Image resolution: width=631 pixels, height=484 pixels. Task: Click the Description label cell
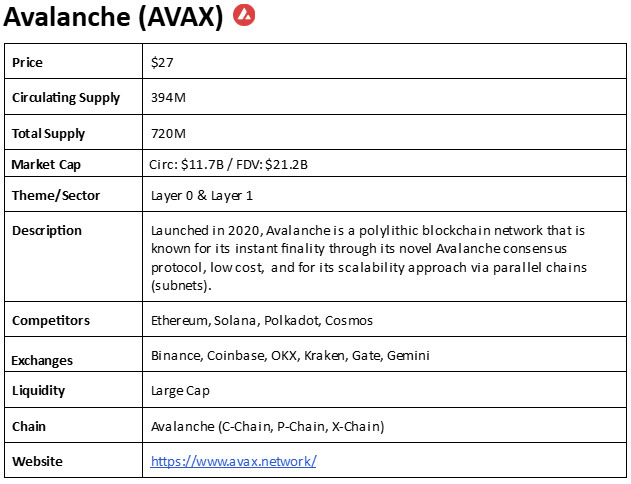(x=74, y=257)
